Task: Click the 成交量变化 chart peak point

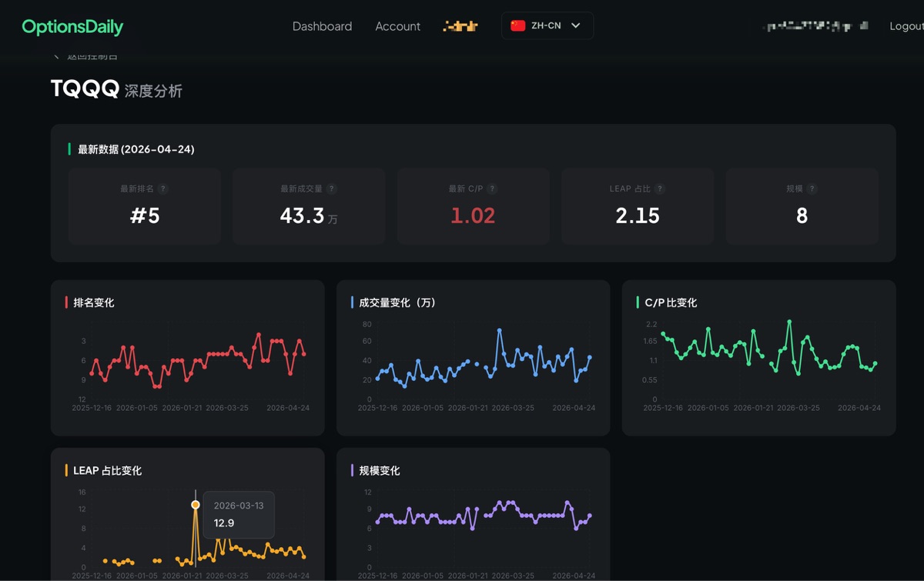Action: tap(499, 330)
